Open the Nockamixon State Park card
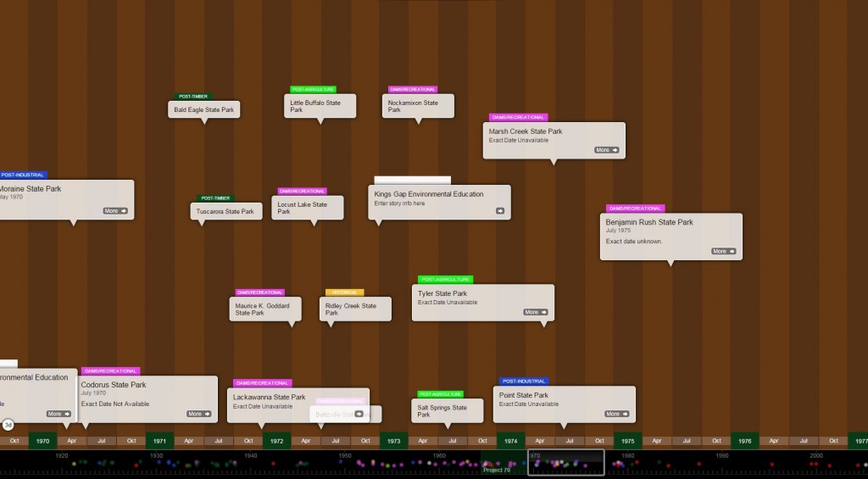The image size is (868, 479). point(416,105)
